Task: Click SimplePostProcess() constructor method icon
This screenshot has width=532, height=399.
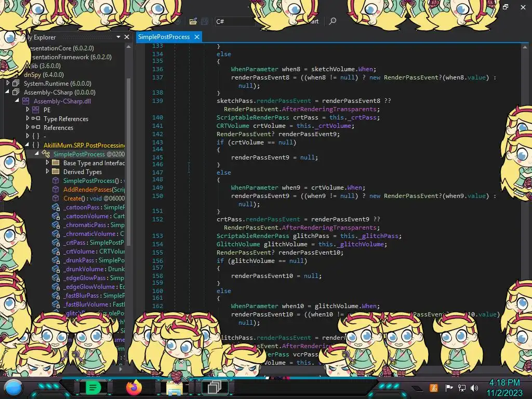Action: pyautogui.click(x=56, y=180)
